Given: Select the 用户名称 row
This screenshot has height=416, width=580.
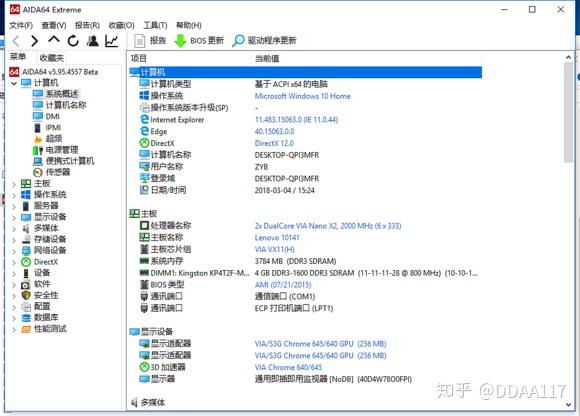Looking at the screenshot, I should pos(306,167).
